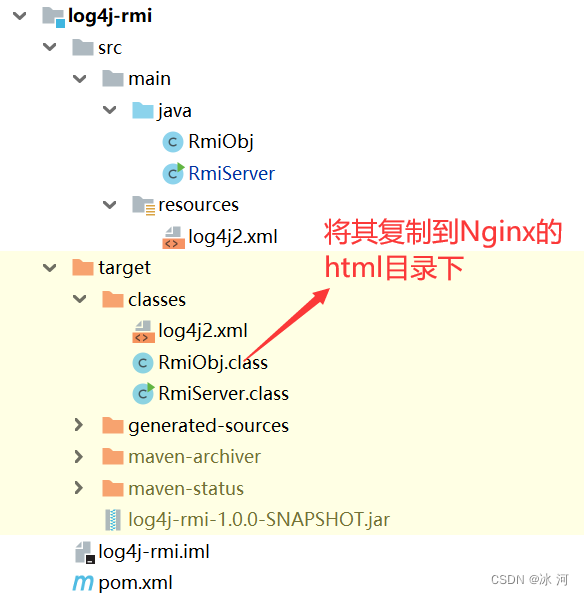
Task: Click the RmiServer runnable class icon
Action: tap(173, 173)
